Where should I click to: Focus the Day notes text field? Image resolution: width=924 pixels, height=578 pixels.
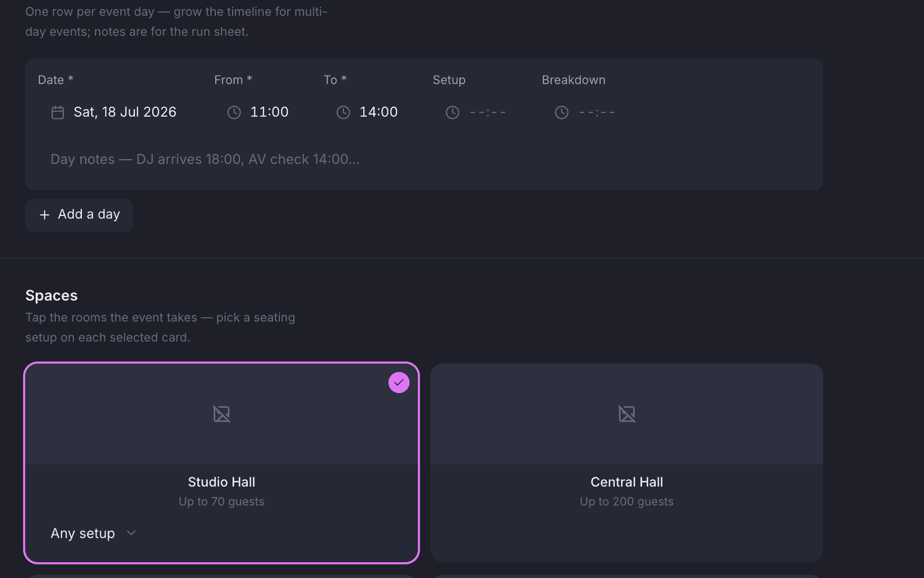click(424, 159)
